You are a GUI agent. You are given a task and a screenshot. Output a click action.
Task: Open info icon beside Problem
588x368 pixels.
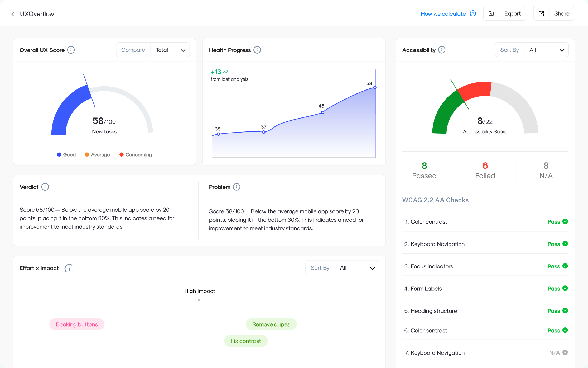pos(237,187)
